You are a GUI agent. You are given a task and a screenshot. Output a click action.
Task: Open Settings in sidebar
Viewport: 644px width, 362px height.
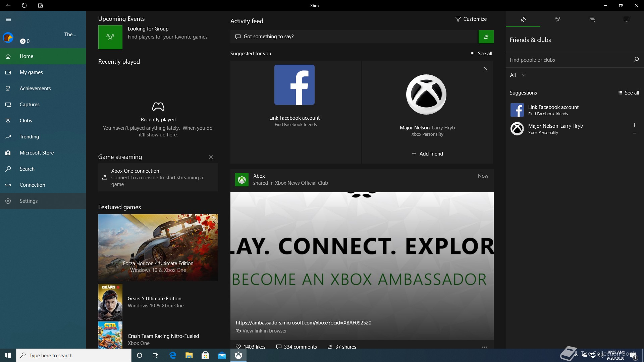point(43,201)
